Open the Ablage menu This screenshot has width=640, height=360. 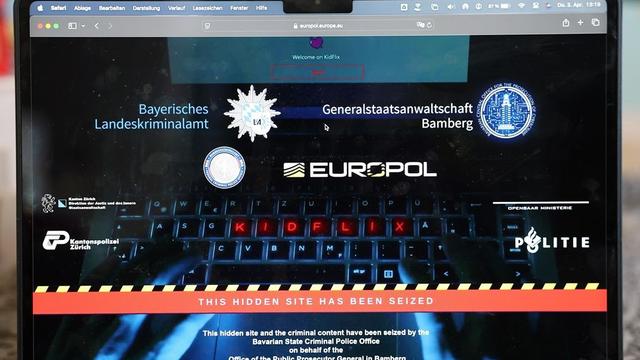pyautogui.click(x=82, y=8)
